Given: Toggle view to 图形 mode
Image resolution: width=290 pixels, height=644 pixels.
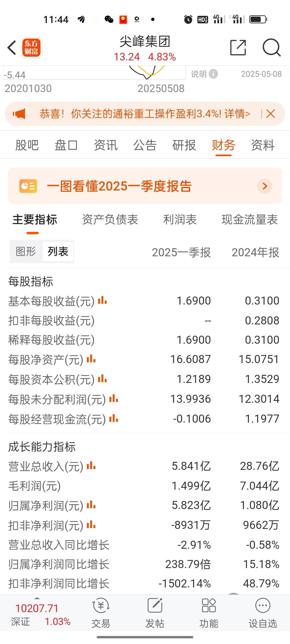Looking at the screenshot, I should pos(26,252).
